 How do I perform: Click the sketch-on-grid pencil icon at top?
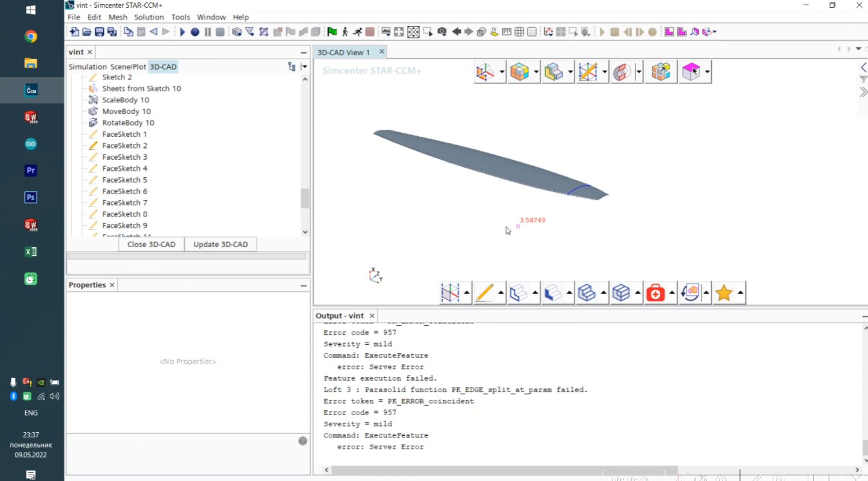pyautogui.click(x=587, y=72)
